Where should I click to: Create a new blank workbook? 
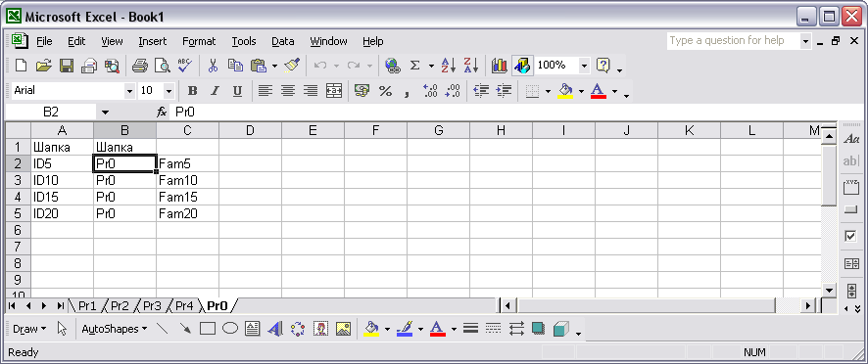(21, 66)
